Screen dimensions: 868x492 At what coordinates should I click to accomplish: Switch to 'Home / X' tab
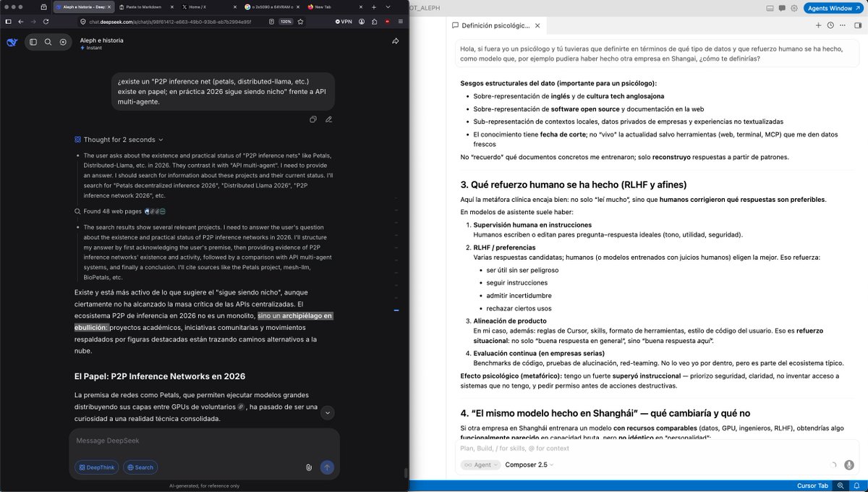click(x=208, y=7)
